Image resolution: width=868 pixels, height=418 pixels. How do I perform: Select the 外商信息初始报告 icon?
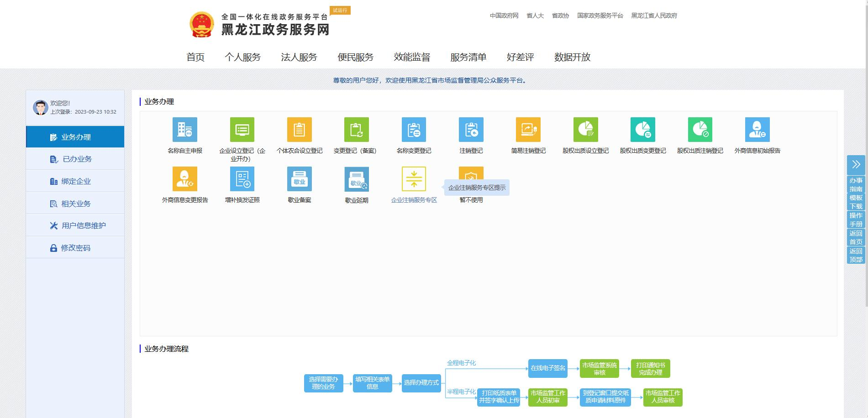pyautogui.click(x=757, y=130)
